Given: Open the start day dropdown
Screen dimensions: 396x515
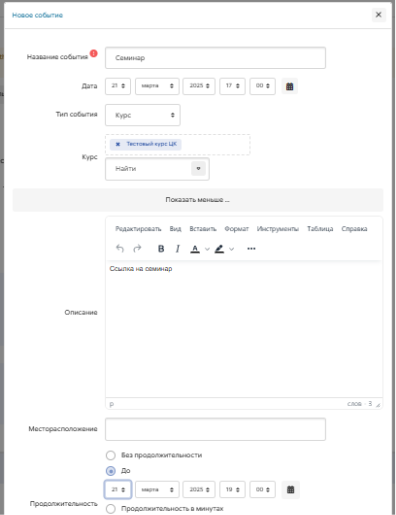Looking at the screenshot, I should point(118,86).
